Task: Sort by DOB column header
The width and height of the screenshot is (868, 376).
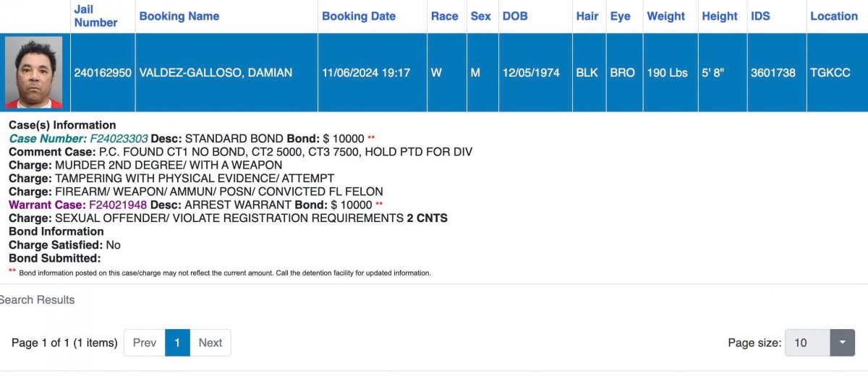Action: click(x=515, y=16)
